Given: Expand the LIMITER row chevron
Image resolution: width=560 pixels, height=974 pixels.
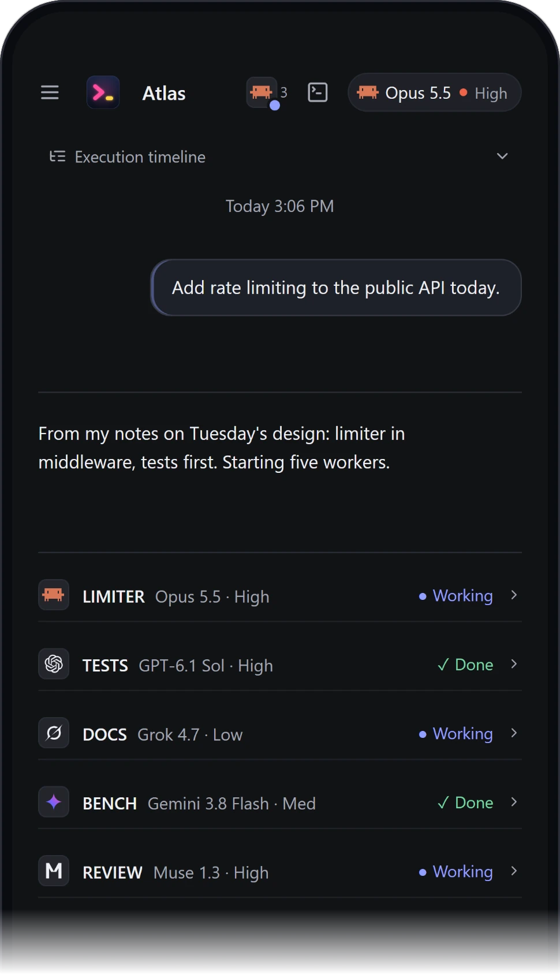Looking at the screenshot, I should click(514, 595).
